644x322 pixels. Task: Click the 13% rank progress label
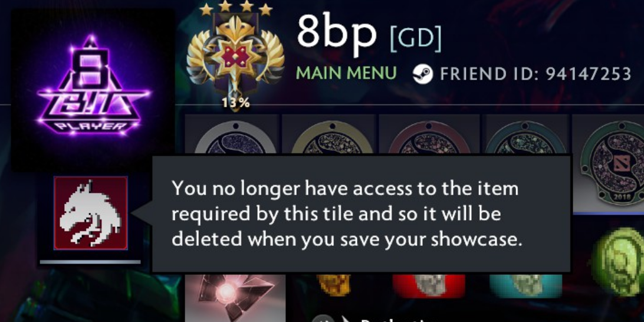tap(236, 103)
